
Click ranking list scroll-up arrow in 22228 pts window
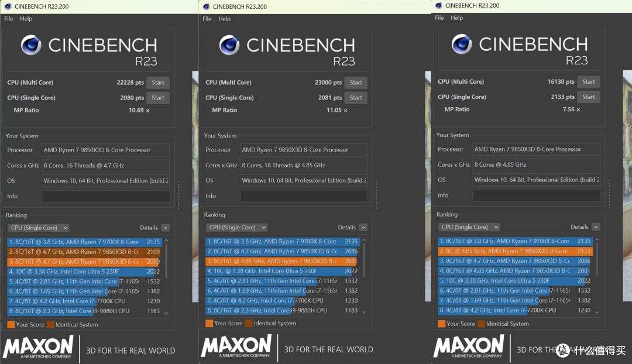tap(166, 241)
